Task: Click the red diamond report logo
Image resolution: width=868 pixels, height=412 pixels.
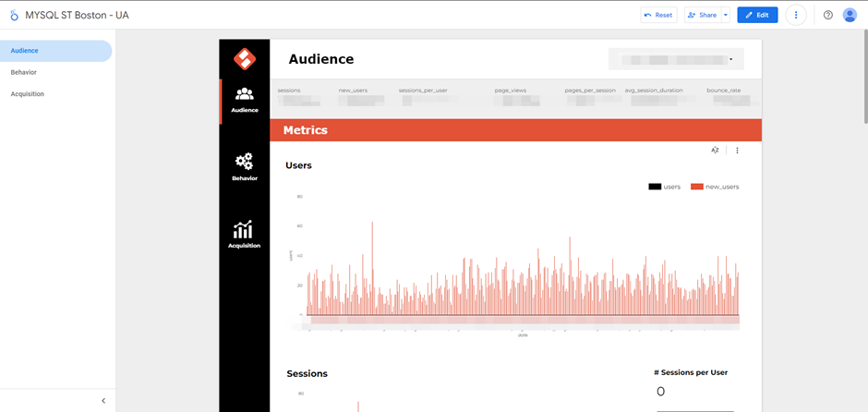Action: [x=244, y=58]
